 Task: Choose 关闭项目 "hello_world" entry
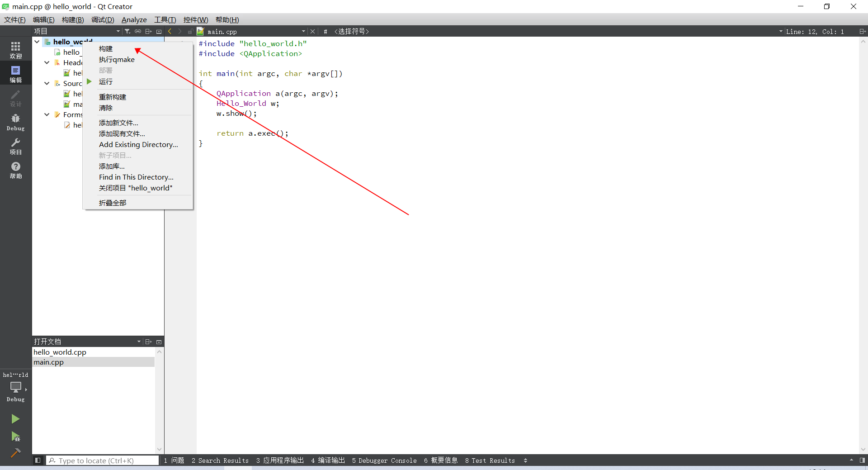[138, 188]
